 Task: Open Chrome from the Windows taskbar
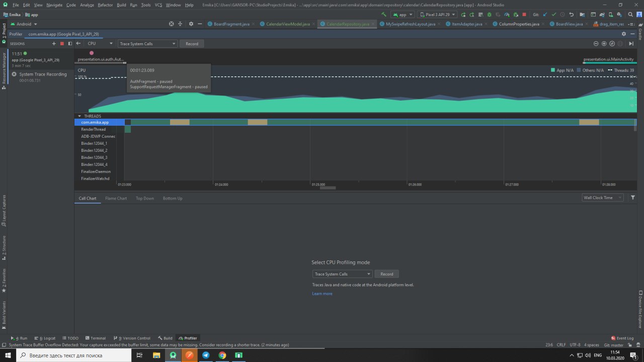(222, 355)
